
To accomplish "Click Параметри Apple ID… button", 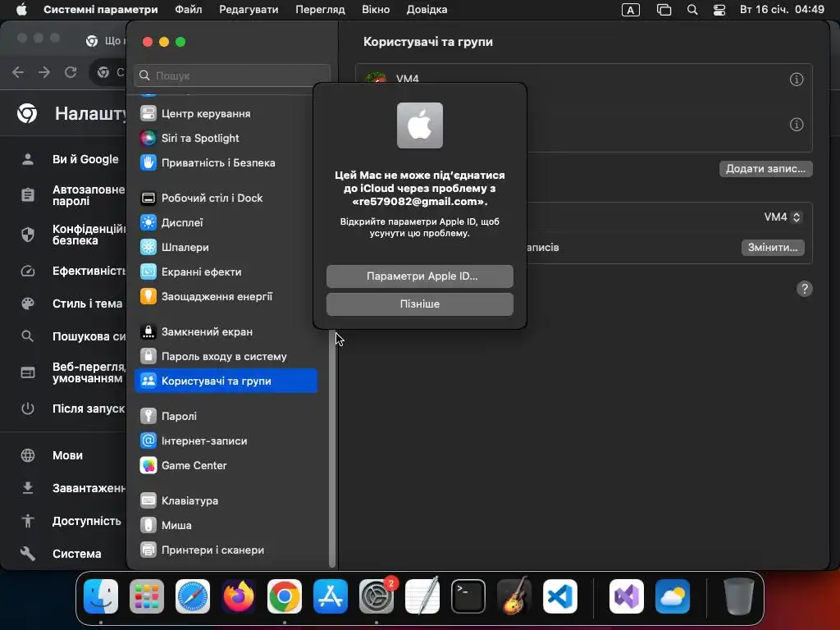I will [x=419, y=276].
